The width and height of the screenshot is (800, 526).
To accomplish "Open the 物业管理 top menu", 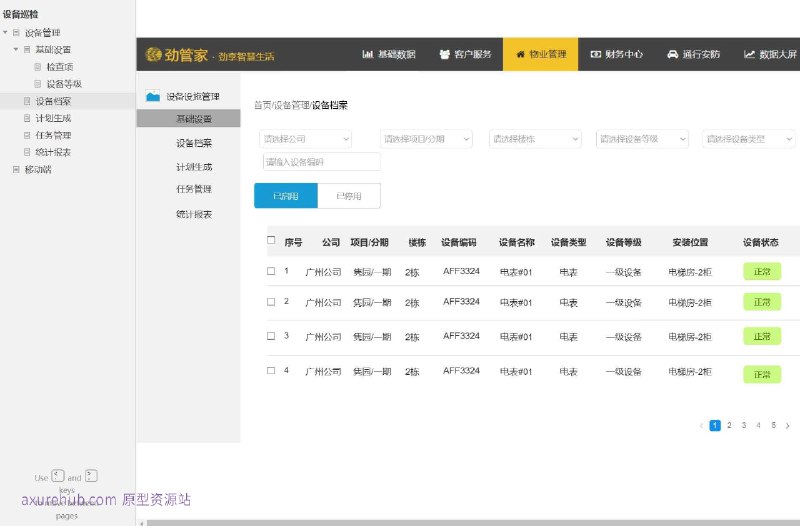I will 540,54.
